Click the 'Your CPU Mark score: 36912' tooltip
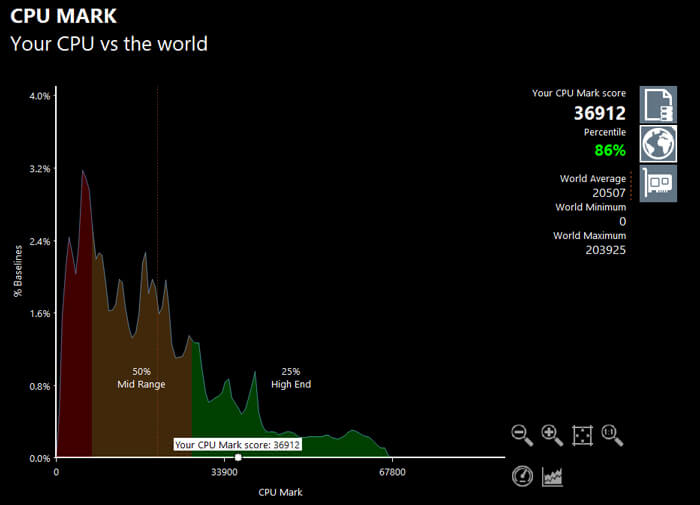 tap(237, 445)
